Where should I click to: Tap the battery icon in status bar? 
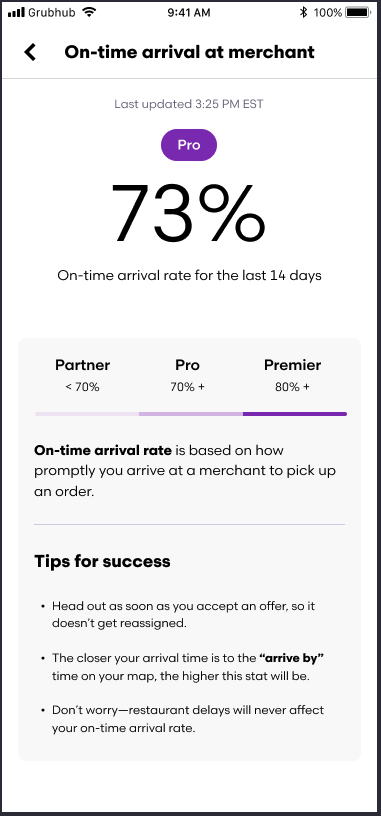358,12
